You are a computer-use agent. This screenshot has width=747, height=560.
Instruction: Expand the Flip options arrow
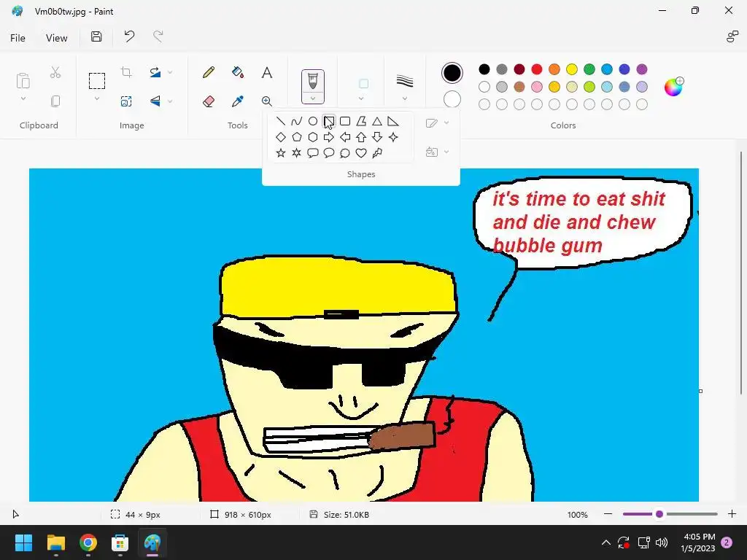click(170, 101)
